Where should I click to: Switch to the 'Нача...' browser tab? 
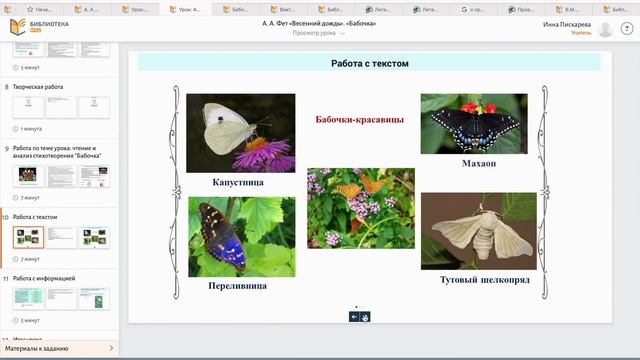coord(39,9)
